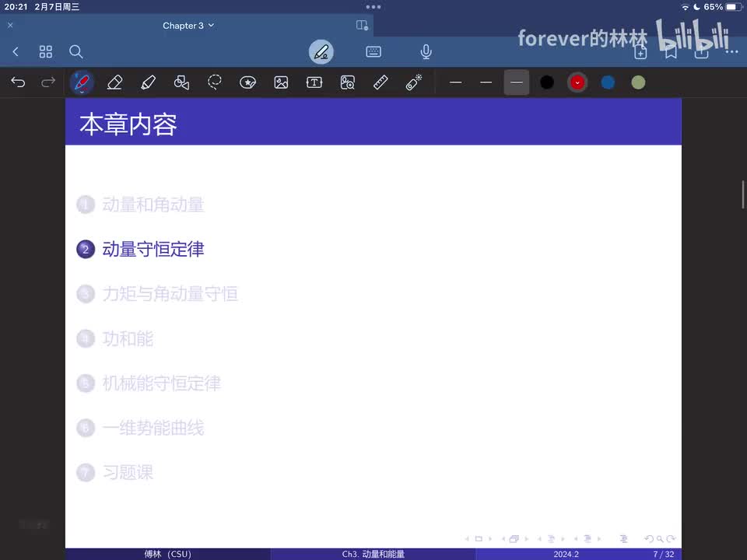
Task: Click the footer author 傅林 (CSU)
Action: [x=168, y=555]
